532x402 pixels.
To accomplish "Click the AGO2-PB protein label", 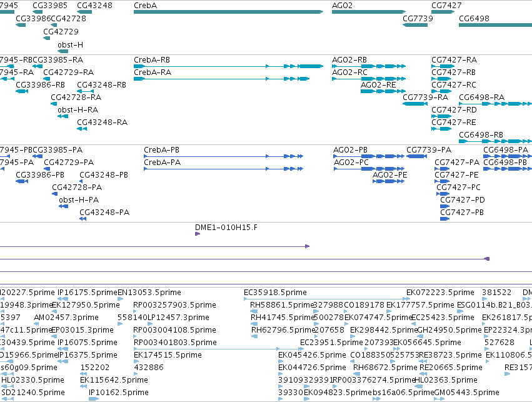I will pyautogui.click(x=350, y=150).
